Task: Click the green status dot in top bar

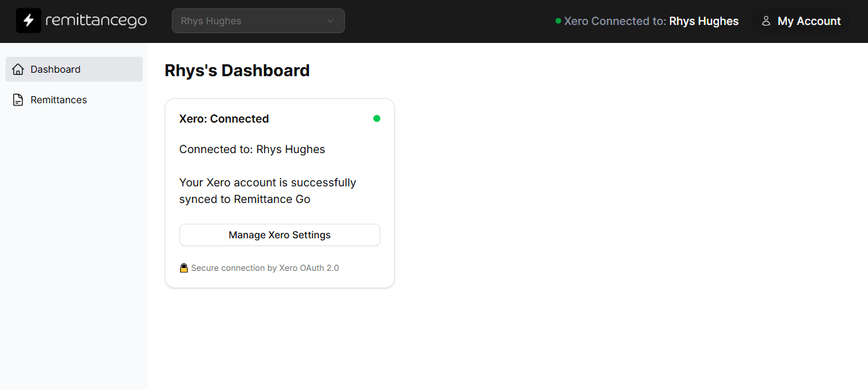Action: coord(558,21)
